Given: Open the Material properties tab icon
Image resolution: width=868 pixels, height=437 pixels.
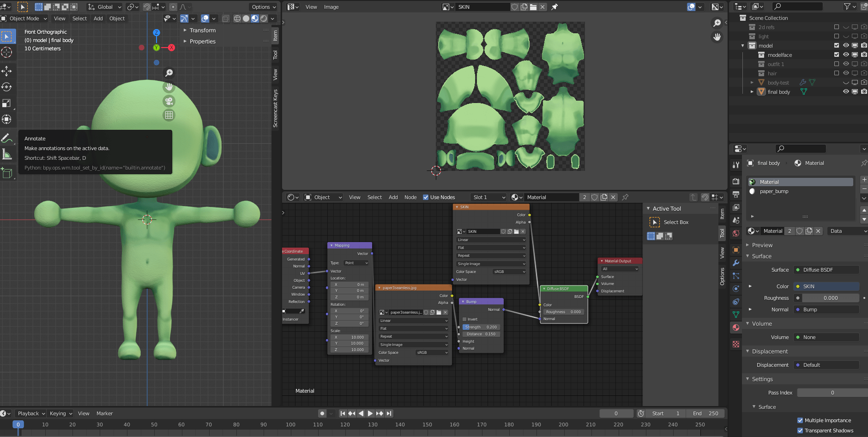Looking at the screenshot, I should pyautogui.click(x=736, y=328).
